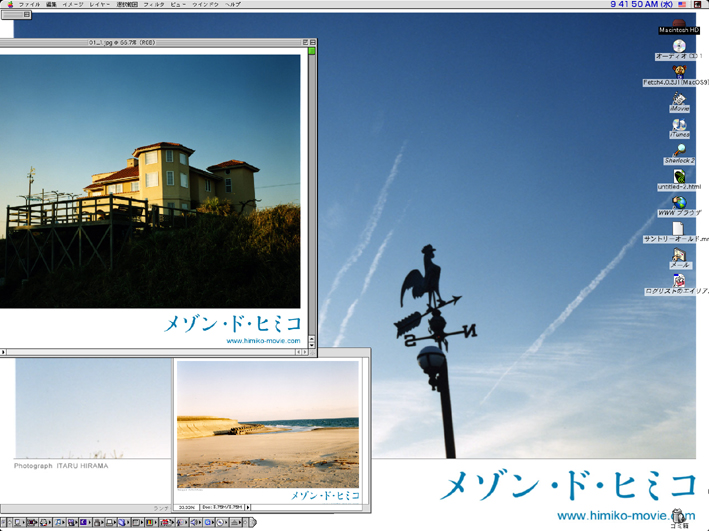
Task: Open the color bars monitor depth module
Action: (149, 522)
